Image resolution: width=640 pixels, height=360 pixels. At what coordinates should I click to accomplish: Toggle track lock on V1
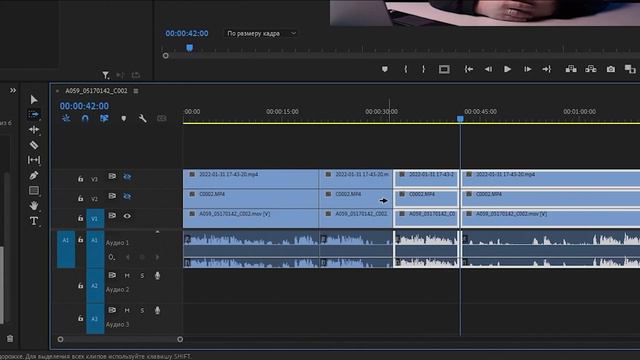coord(80,218)
